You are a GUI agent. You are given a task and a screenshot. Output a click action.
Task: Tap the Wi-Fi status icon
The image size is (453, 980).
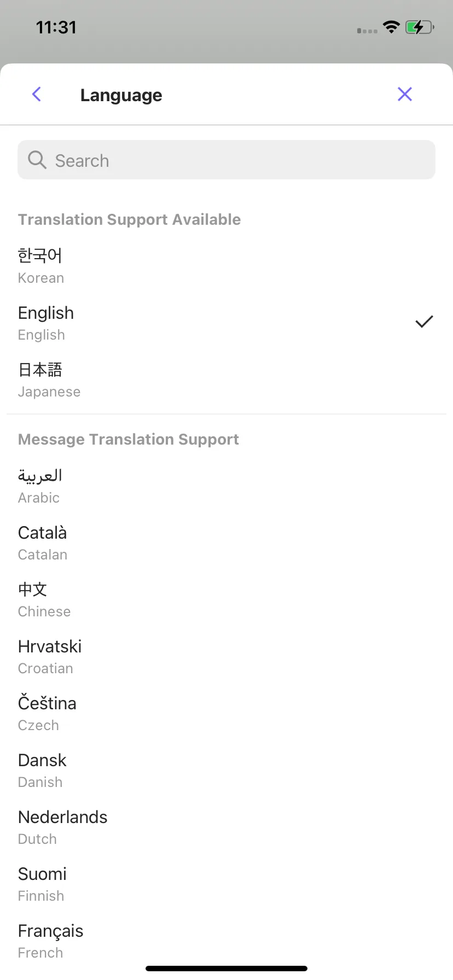(391, 27)
